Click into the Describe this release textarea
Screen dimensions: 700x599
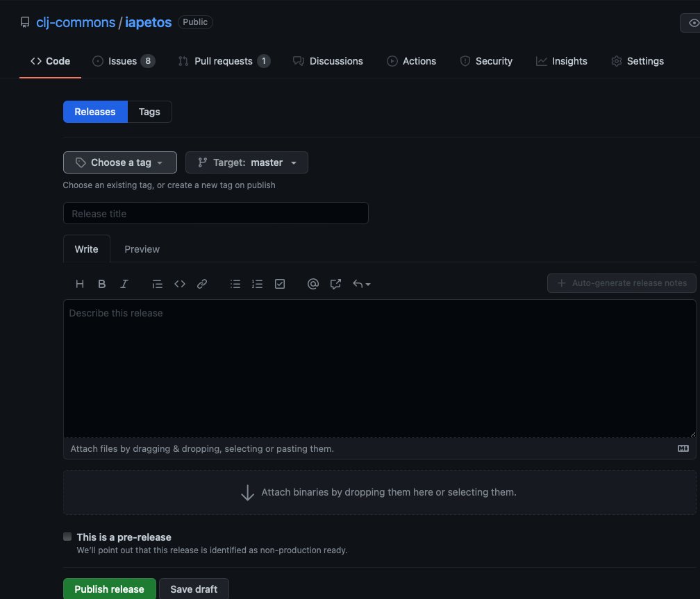pyautogui.click(x=379, y=369)
